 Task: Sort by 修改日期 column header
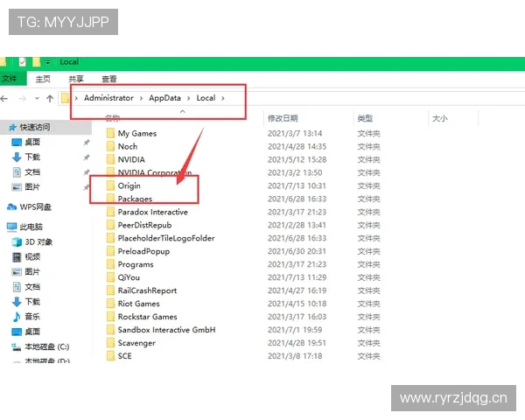(x=283, y=118)
